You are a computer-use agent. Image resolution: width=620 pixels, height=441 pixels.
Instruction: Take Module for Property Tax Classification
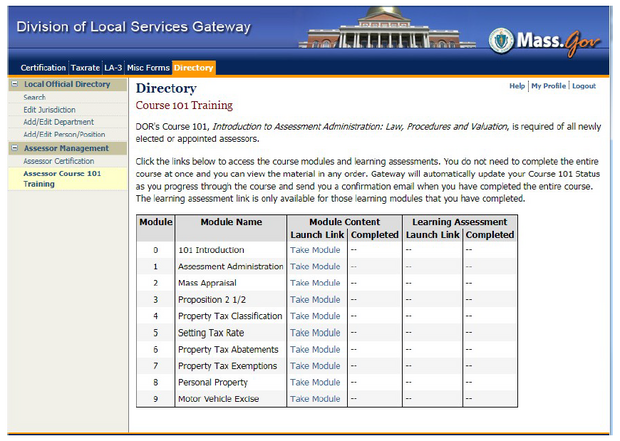pyautogui.click(x=315, y=316)
